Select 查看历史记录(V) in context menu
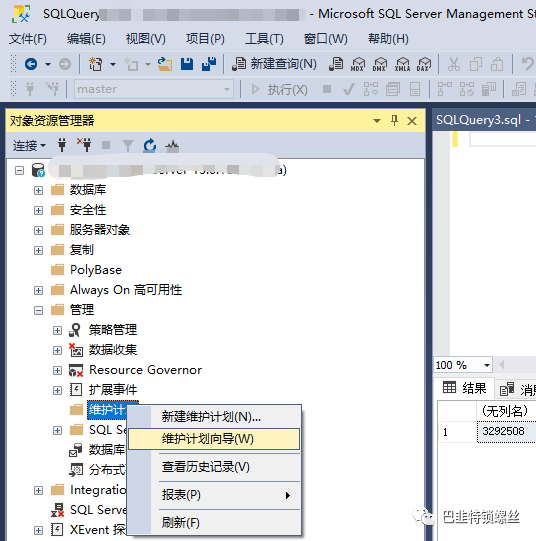 tap(214, 467)
